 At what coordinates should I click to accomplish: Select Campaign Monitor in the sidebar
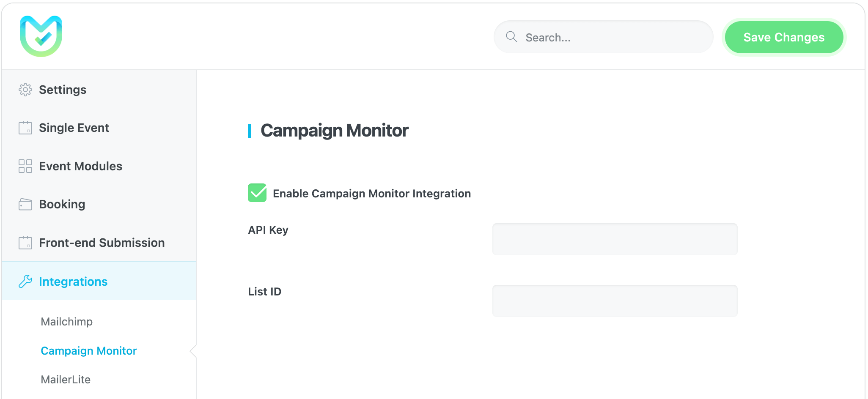[x=89, y=351]
